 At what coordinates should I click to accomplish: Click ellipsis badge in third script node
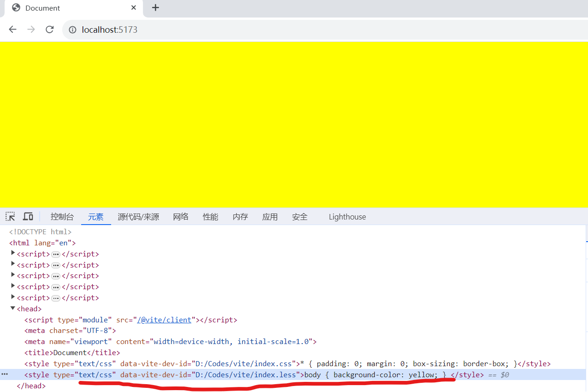click(x=56, y=276)
